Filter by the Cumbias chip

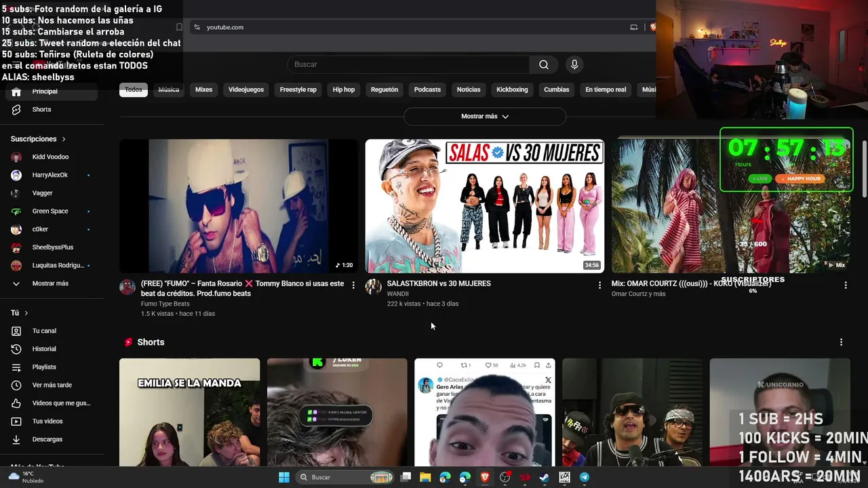click(x=557, y=89)
